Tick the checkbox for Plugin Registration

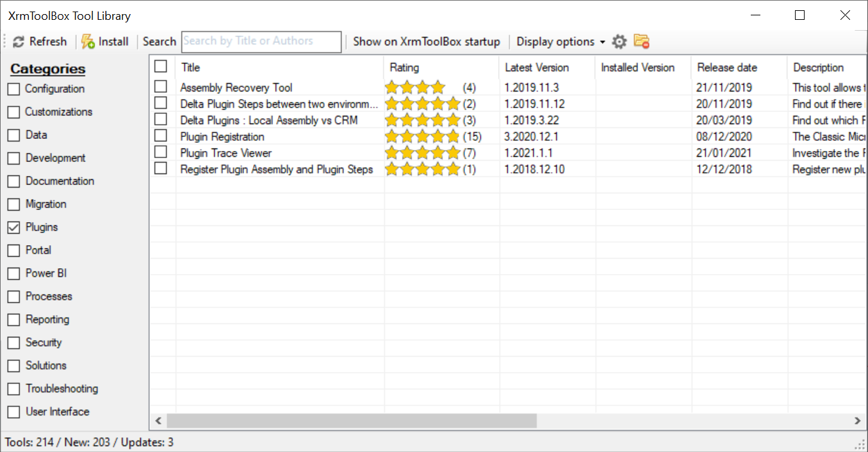click(161, 136)
